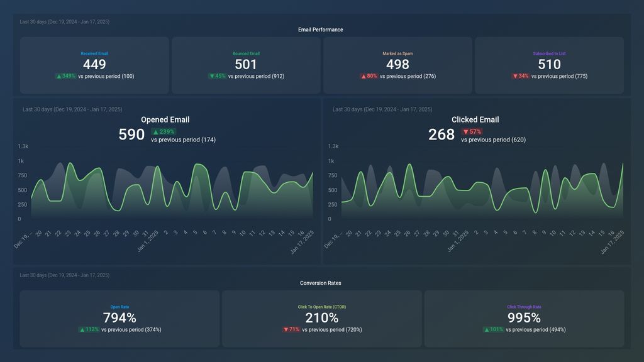Click the Click Through Rate label

click(x=524, y=307)
